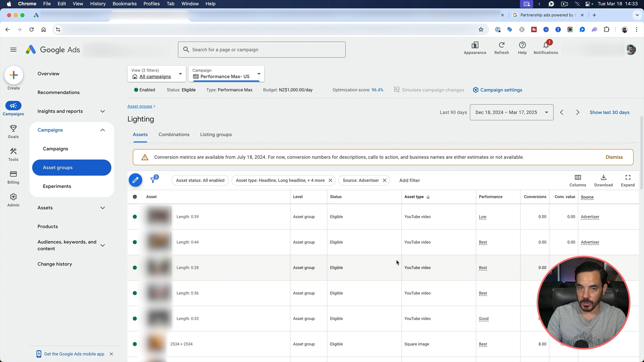Click the Download table icon
This screenshot has height=362, width=644.
click(x=603, y=180)
